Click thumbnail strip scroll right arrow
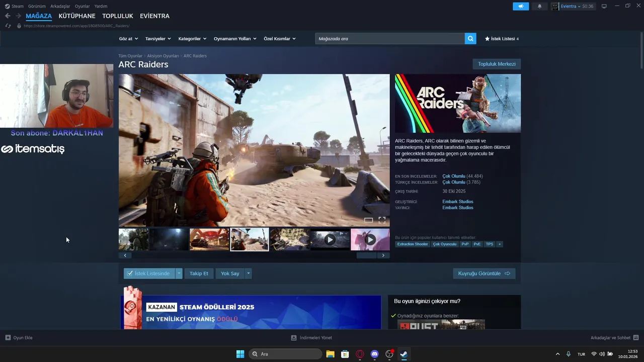This screenshot has height=362, width=644. pyautogui.click(x=383, y=255)
